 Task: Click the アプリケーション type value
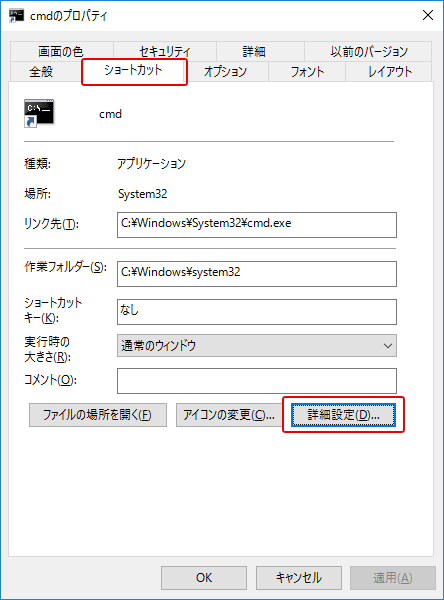click(152, 164)
